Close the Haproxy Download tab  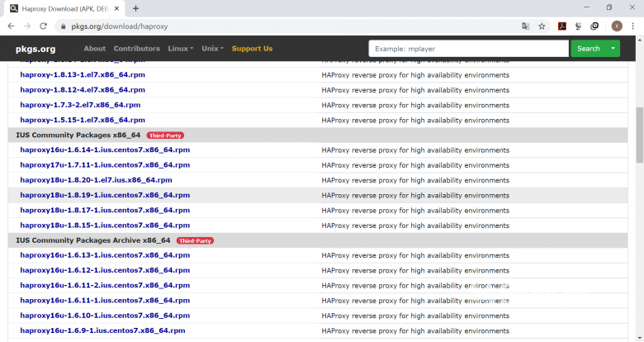(116, 8)
